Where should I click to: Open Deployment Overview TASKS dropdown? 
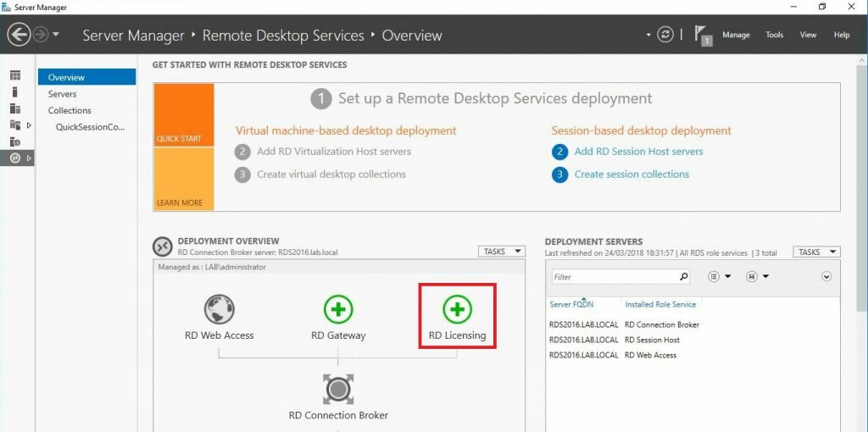501,252
